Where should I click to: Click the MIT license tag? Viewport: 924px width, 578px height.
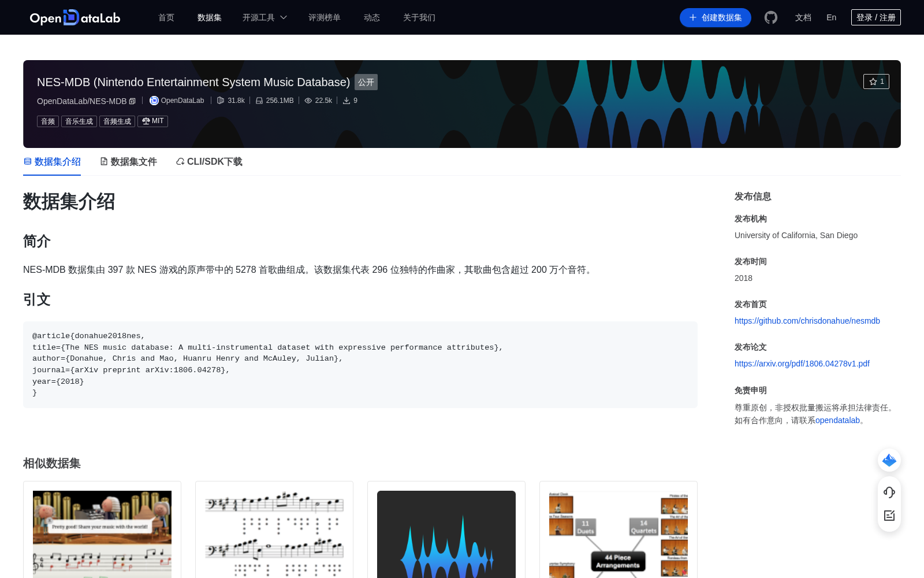pos(152,121)
